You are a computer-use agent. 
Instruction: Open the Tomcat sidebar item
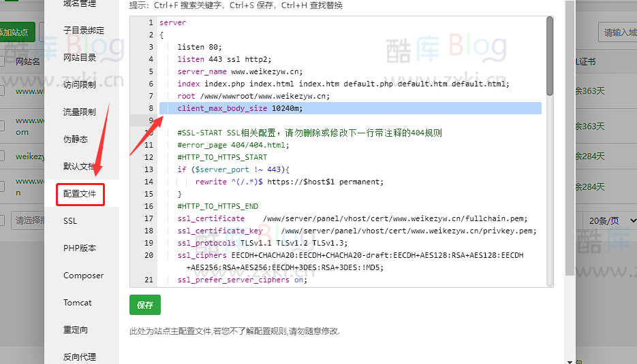tap(78, 303)
